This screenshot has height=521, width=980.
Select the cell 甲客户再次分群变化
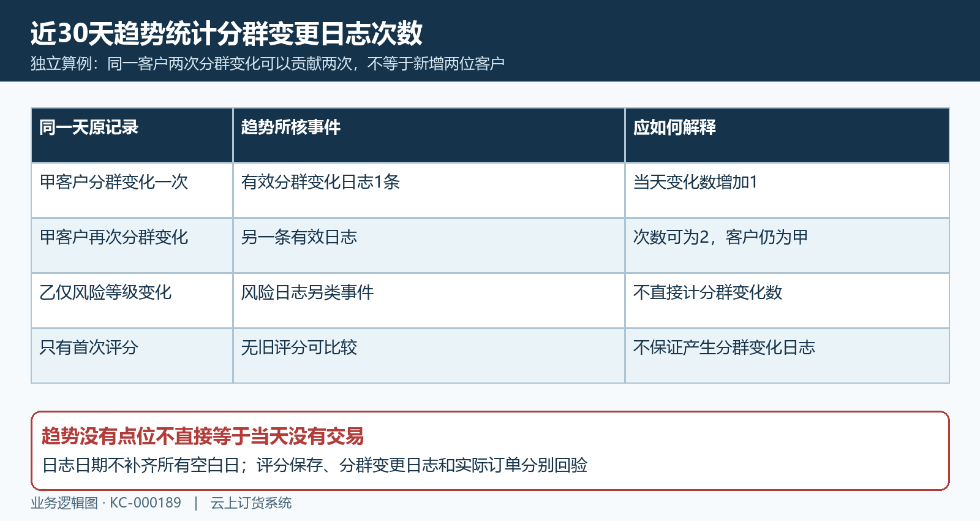(x=132, y=245)
